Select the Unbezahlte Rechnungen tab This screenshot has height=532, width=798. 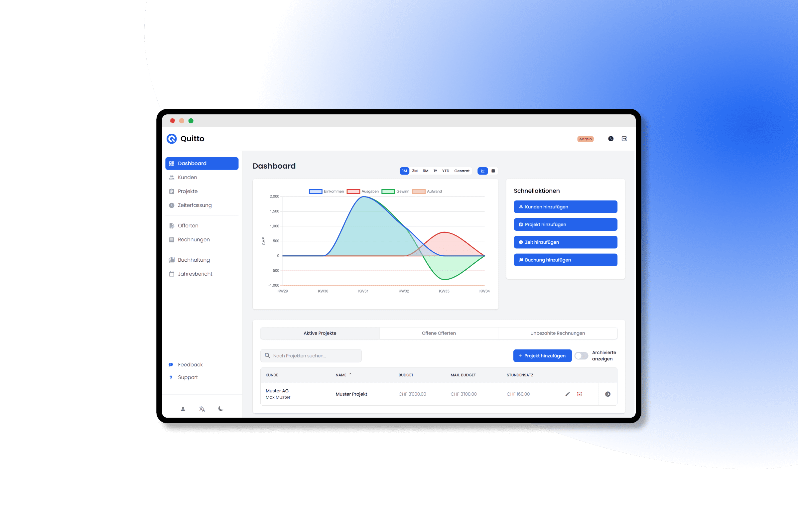coord(558,332)
